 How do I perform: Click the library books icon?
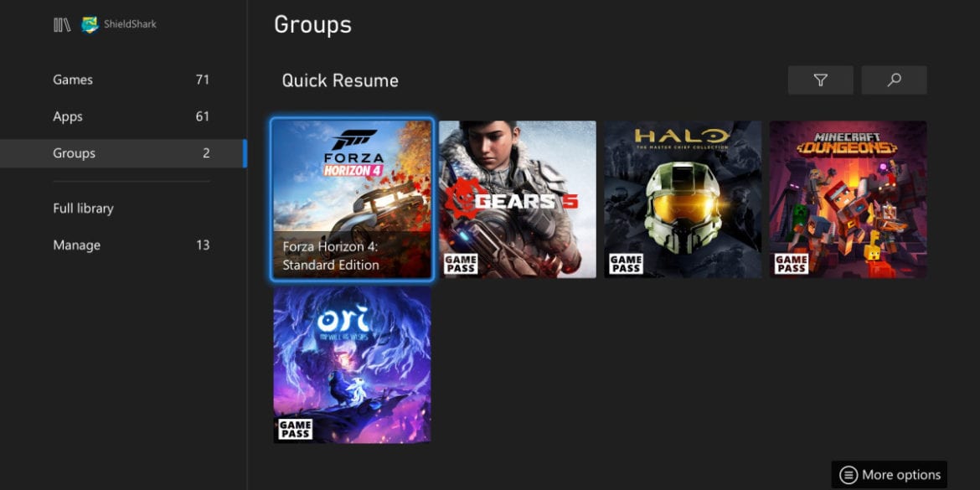(62, 25)
